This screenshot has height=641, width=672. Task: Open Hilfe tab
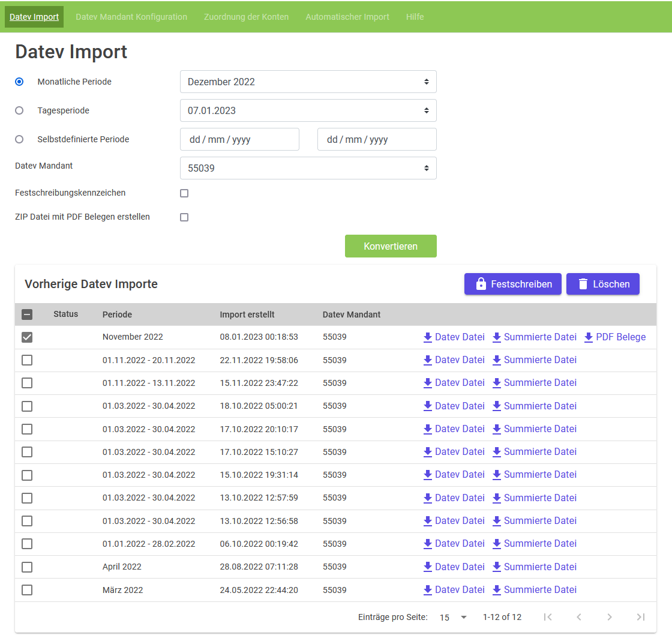pyautogui.click(x=415, y=17)
